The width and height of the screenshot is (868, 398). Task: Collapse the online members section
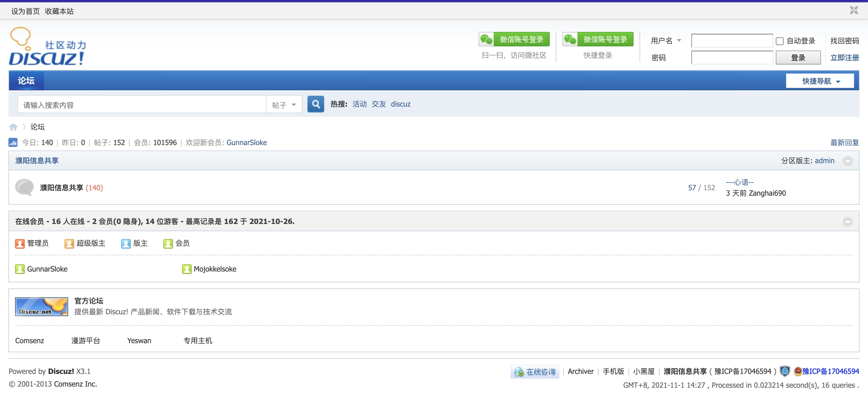(847, 222)
